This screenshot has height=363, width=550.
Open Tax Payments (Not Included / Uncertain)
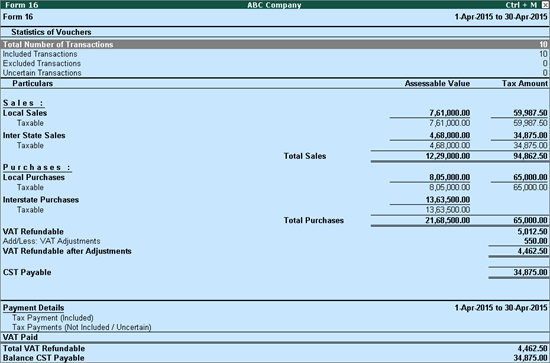[x=82, y=327]
